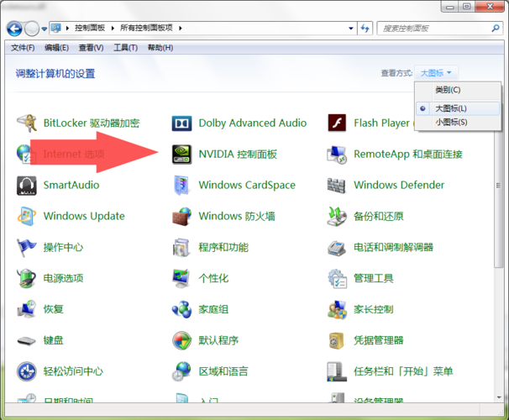This screenshot has width=509, height=420.
Task: Expand the address bar history dropdown arrow
Action: 351,29
